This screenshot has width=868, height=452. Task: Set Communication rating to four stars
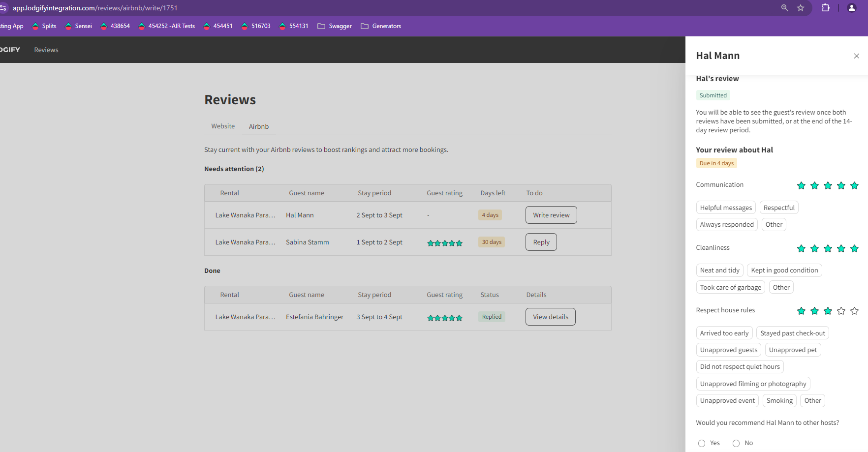841,185
